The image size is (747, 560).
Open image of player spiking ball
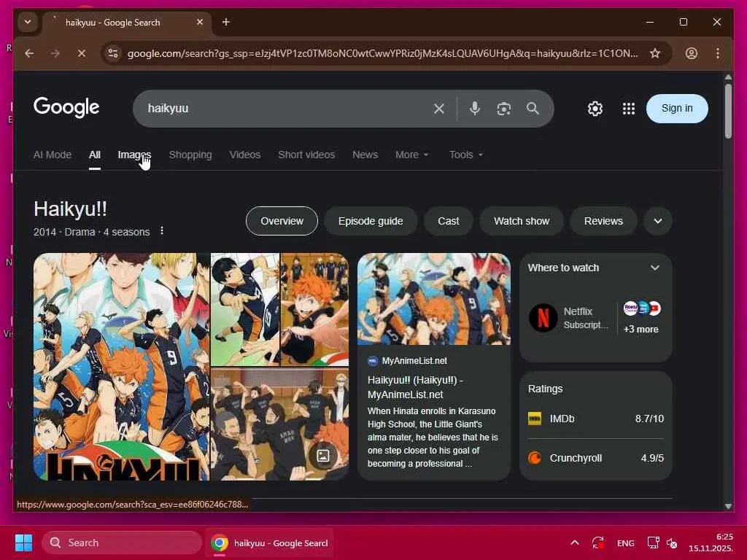point(245,309)
